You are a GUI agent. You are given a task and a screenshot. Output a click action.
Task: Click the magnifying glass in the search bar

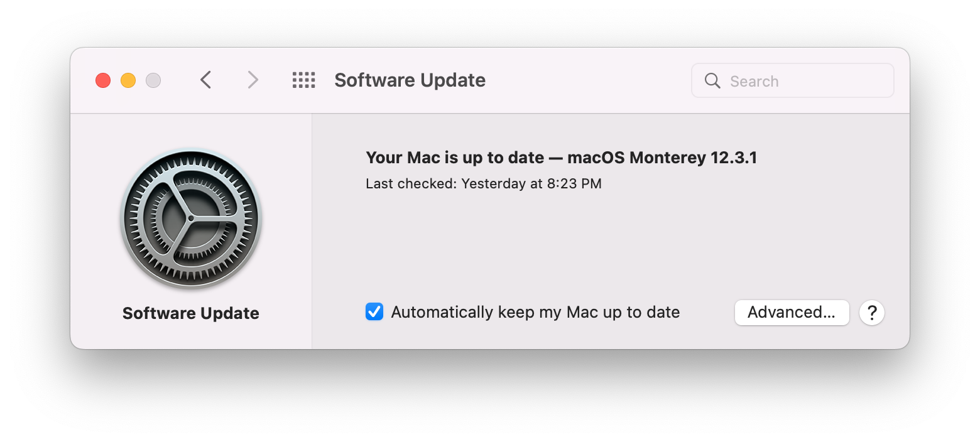712,80
